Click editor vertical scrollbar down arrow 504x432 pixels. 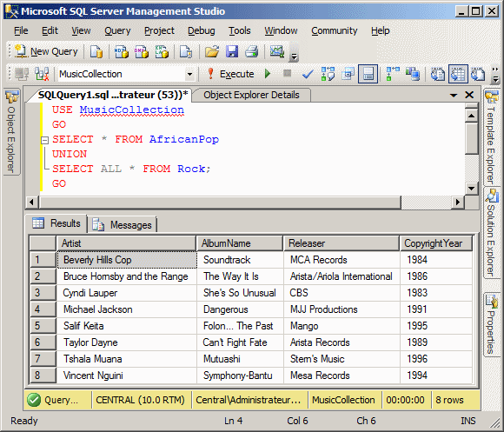click(471, 189)
